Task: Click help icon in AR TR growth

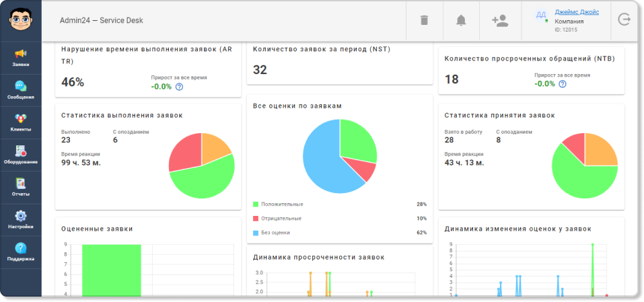Action: click(x=179, y=87)
